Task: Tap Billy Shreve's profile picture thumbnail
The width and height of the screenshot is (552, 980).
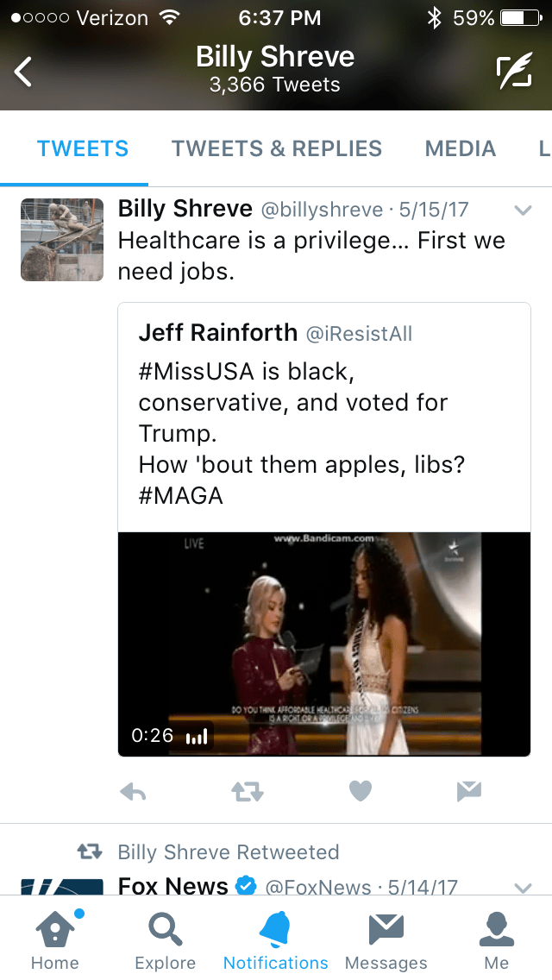Action: point(62,240)
